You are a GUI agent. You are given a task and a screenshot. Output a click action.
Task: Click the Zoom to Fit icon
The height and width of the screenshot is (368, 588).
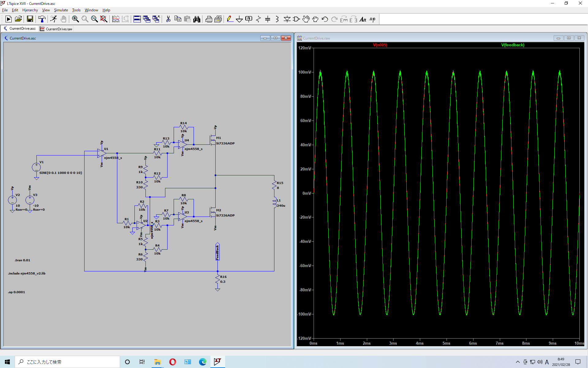pyautogui.click(x=104, y=19)
